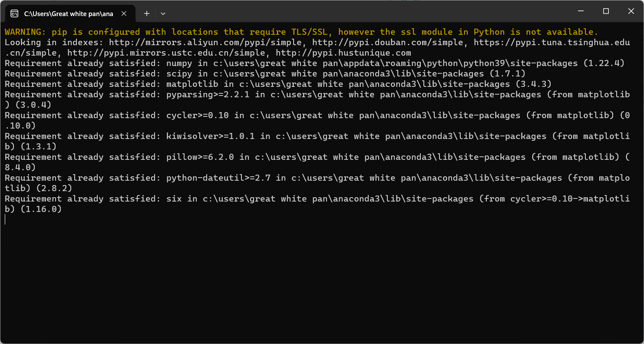Click the yellow pip TLS/SSL WARNING text
Viewport: 644px width, 344px height.
[x=301, y=32]
